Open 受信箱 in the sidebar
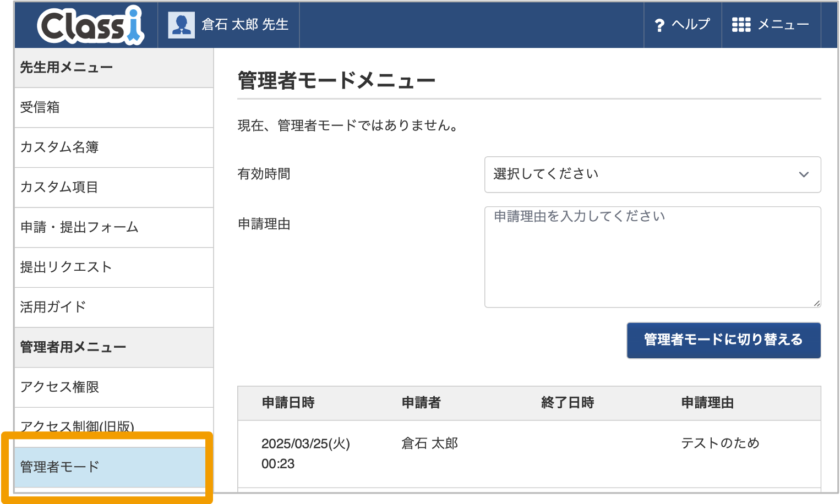 pyautogui.click(x=114, y=108)
